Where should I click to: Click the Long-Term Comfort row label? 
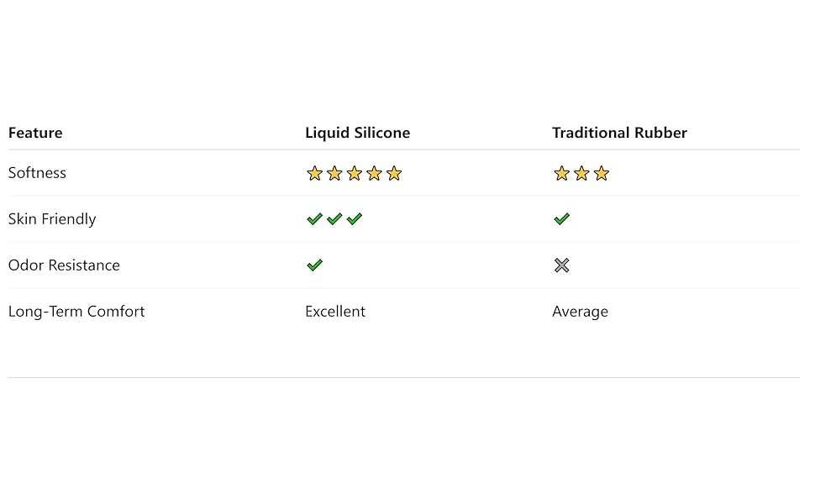tap(76, 312)
